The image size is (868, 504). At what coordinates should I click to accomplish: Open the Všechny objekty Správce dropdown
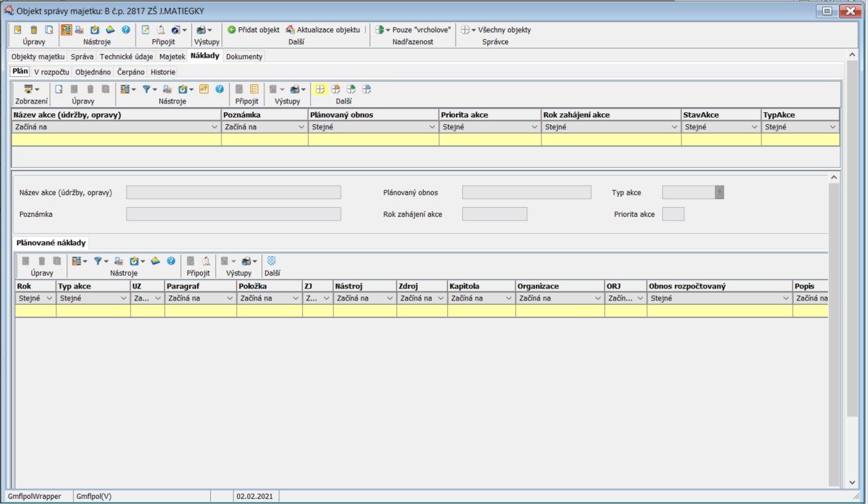[497, 30]
